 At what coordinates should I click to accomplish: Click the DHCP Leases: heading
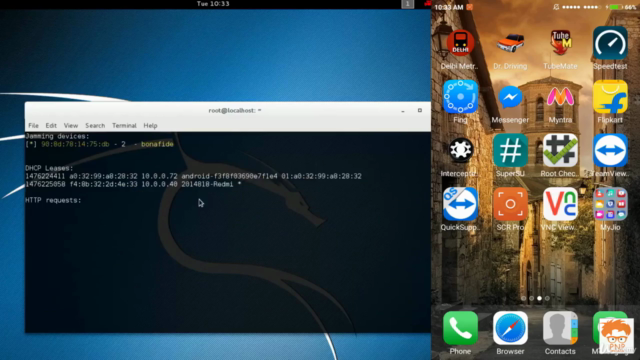[49, 168]
